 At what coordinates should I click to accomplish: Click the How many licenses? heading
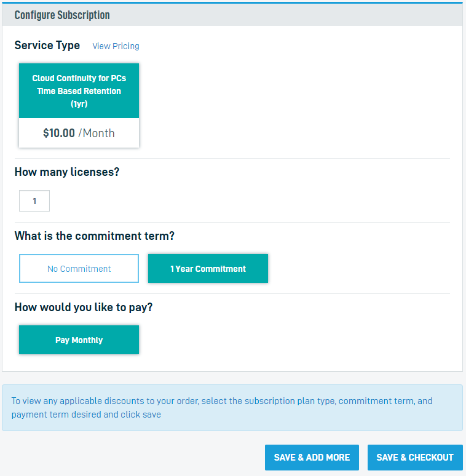(x=67, y=172)
